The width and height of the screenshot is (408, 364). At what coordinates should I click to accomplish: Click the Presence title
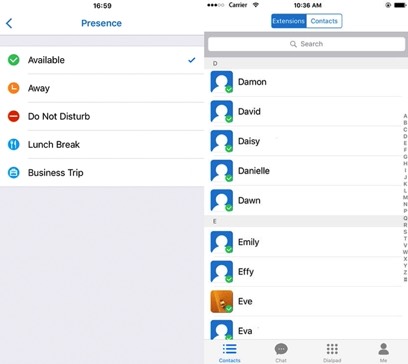pos(101,23)
